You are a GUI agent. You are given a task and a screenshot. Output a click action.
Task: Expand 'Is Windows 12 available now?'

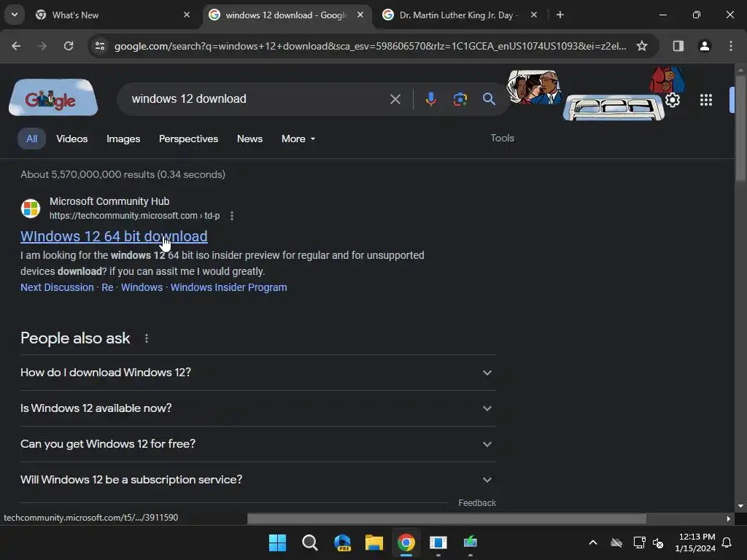tap(258, 408)
